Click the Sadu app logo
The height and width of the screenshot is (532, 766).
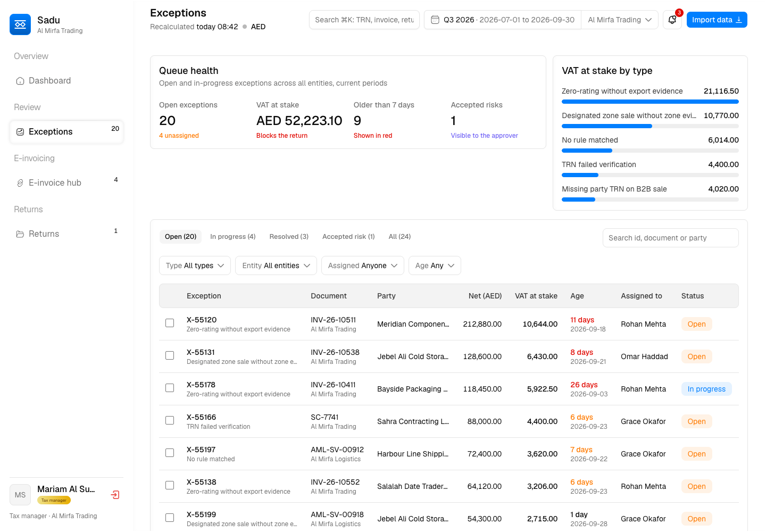pos(20,24)
